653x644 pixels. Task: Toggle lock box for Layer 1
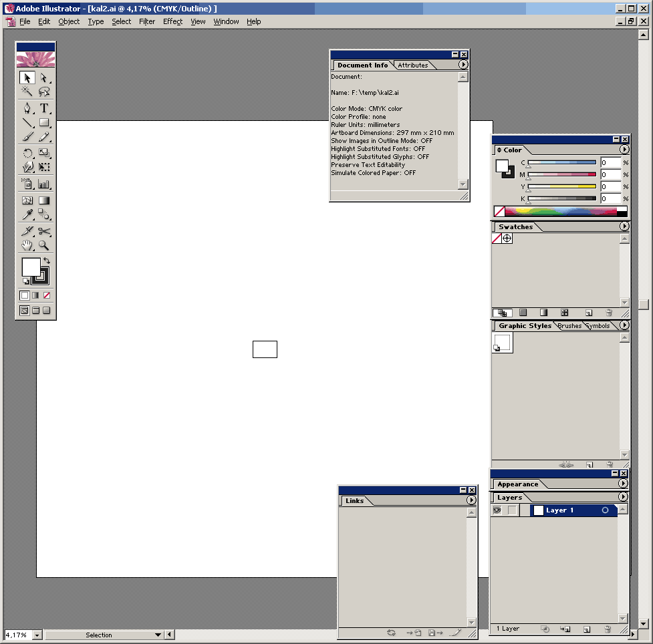pos(512,510)
